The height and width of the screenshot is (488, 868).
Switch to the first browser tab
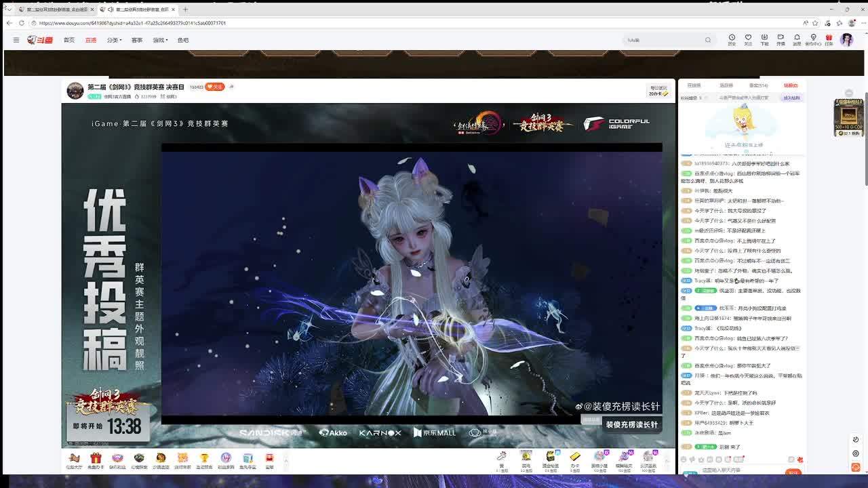click(56, 9)
